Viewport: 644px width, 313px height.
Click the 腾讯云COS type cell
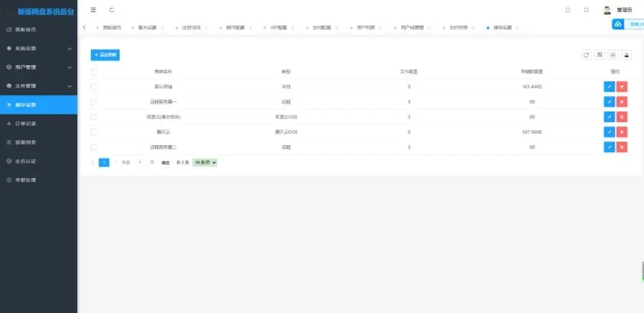coord(286,132)
